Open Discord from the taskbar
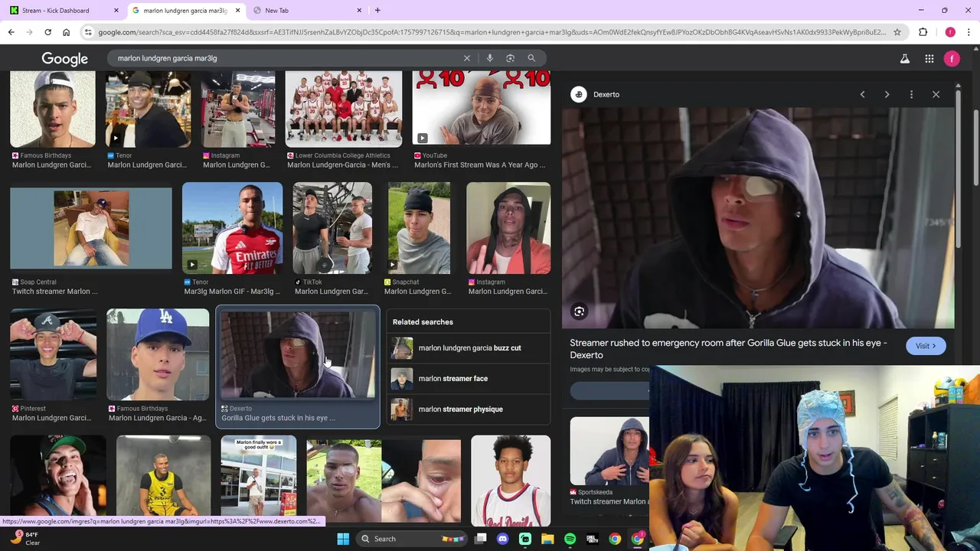The image size is (980, 551). click(x=503, y=539)
